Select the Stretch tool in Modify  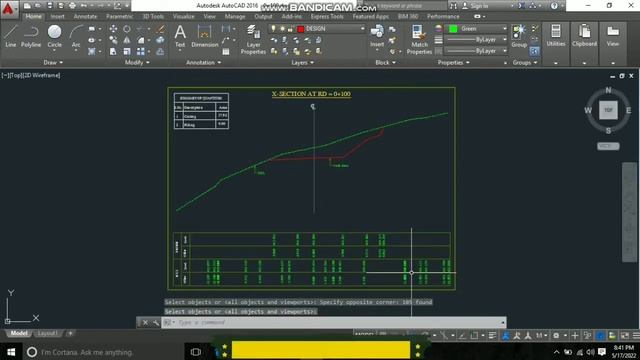(x=113, y=51)
